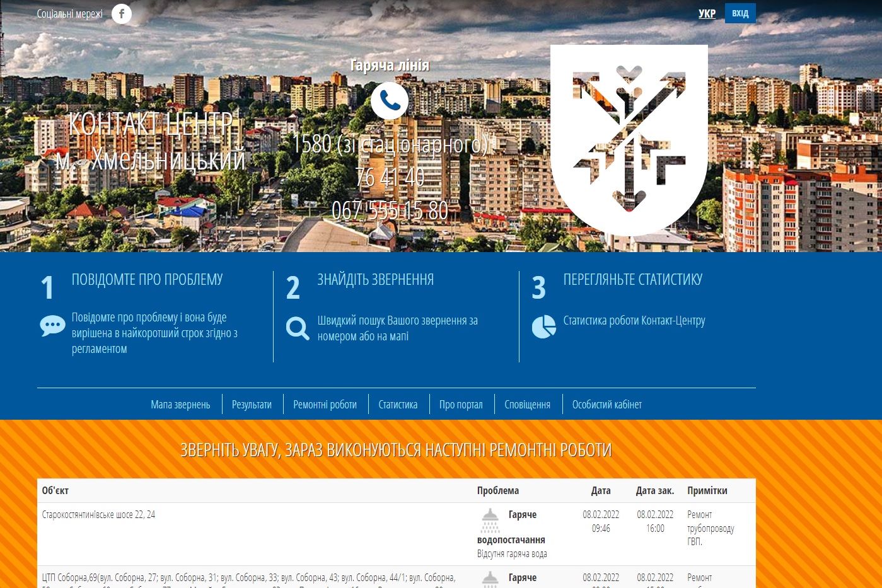Open ПОВІДОМТЕ ПРО ПРОБЛЕМУ heading

tap(148, 279)
